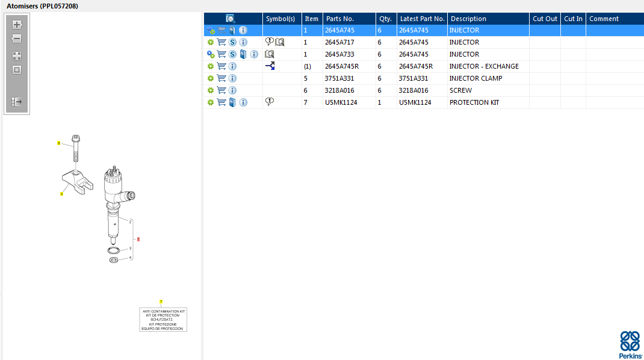Click green gear icon for SCREW 3218A016
Image resolution: width=644 pixels, height=360 pixels.
(211, 90)
